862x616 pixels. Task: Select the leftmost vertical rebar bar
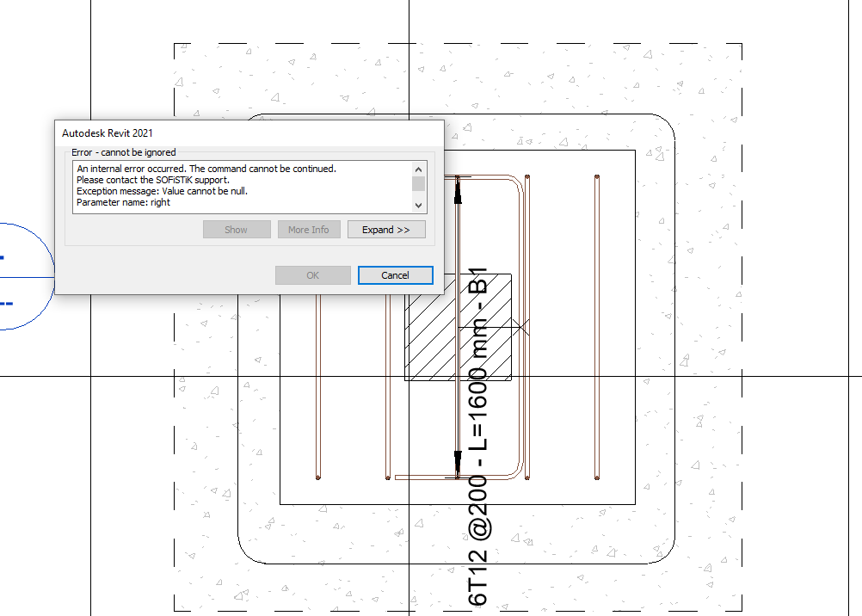[x=318, y=387]
